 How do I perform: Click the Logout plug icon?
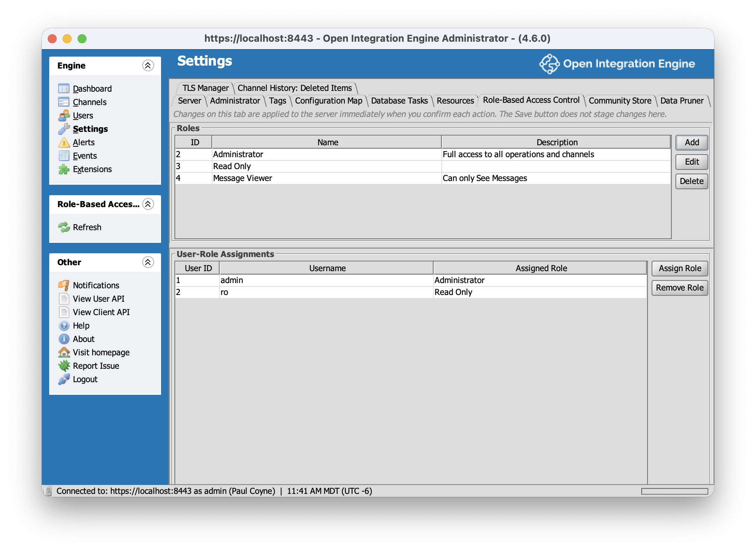(x=64, y=379)
